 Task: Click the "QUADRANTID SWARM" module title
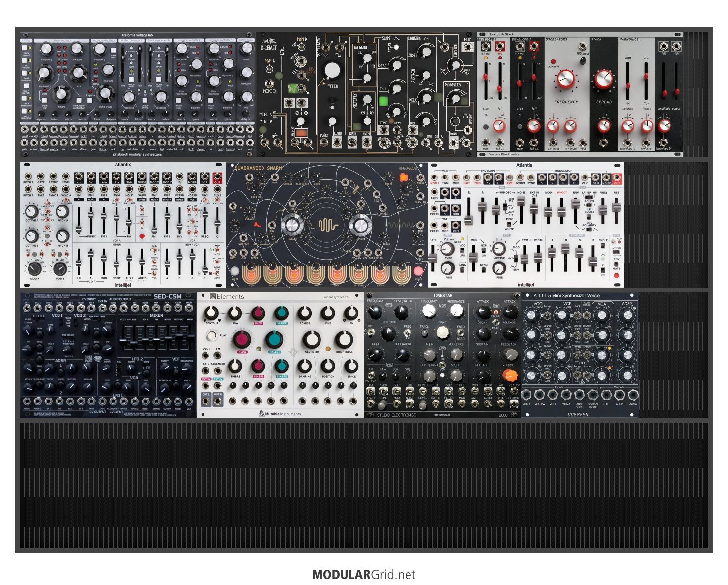click(259, 168)
